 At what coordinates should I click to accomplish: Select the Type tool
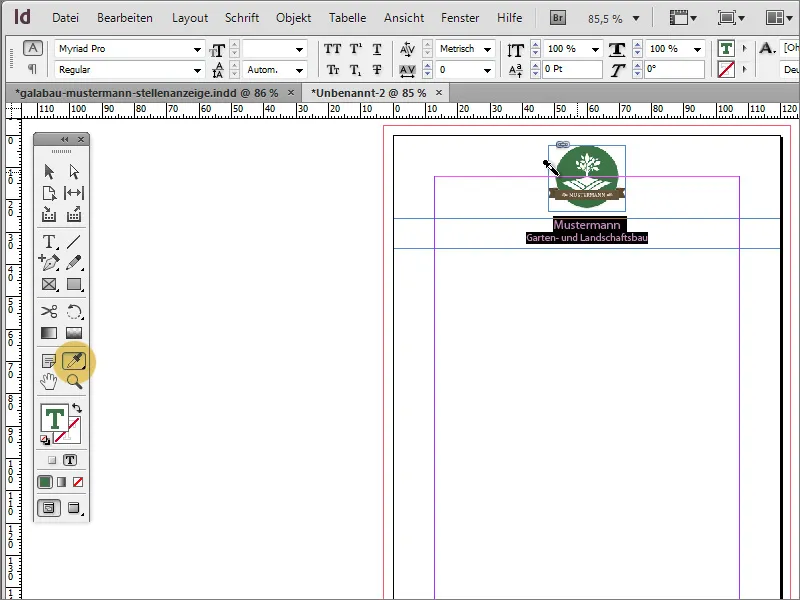coord(47,241)
